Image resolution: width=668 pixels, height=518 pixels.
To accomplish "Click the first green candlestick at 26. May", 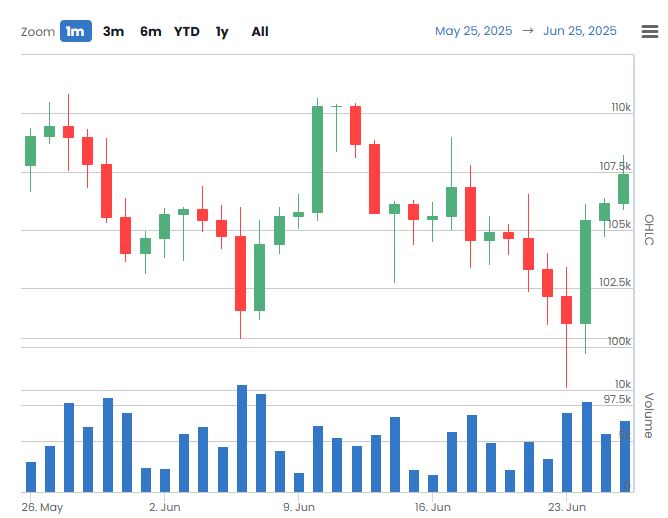I will coord(30,151).
